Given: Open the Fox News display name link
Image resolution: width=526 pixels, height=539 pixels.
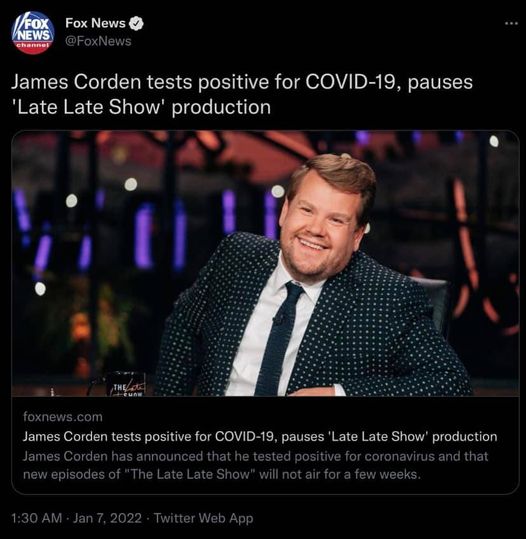Looking at the screenshot, I should tap(95, 23).
